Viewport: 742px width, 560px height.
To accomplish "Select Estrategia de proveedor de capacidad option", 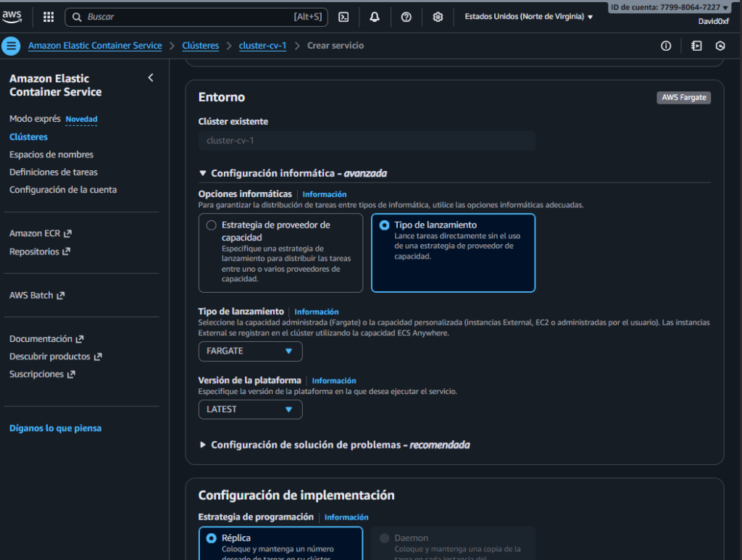I will click(x=211, y=225).
